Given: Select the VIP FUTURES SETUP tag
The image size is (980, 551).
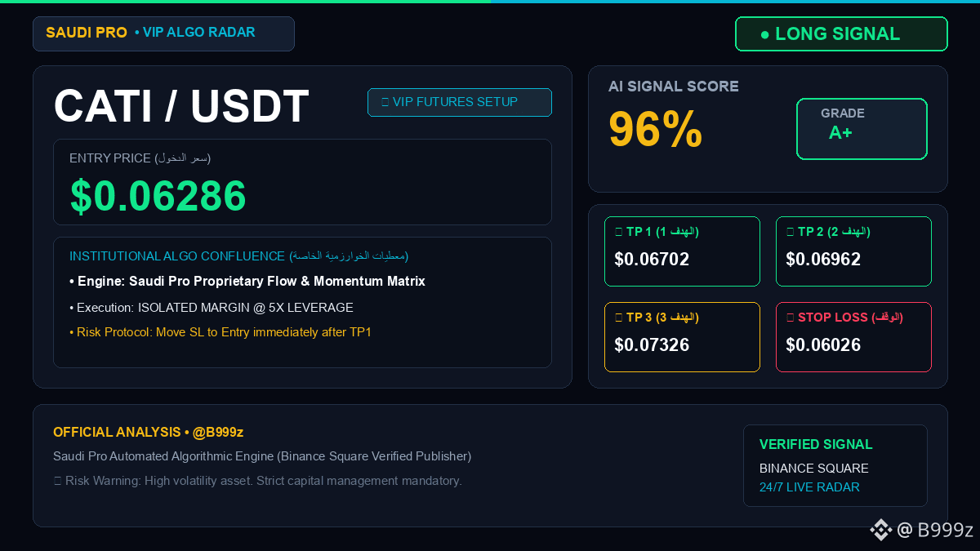Looking at the screenshot, I should click(x=460, y=102).
